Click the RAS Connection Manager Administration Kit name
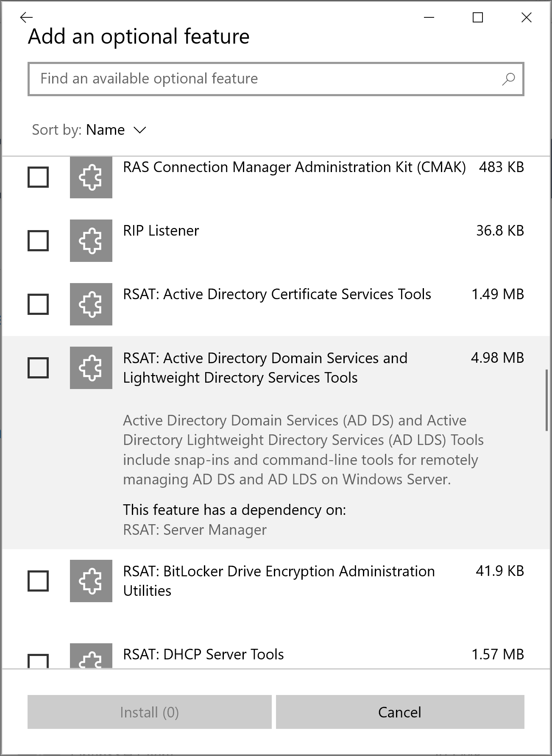This screenshot has width=552, height=756. coord(294,167)
